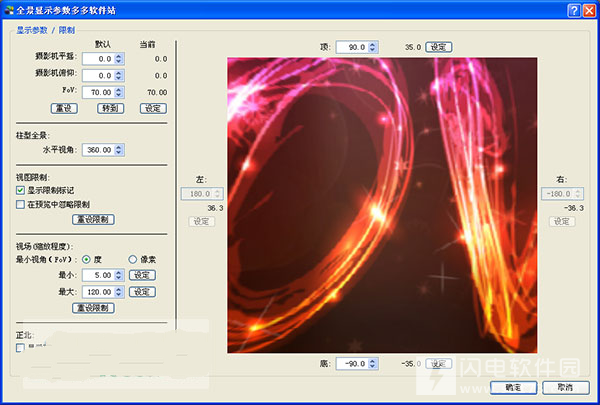The height and width of the screenshot is (405, 600).
Task: Select the 像素 radio button
Action: coord(132,260)
